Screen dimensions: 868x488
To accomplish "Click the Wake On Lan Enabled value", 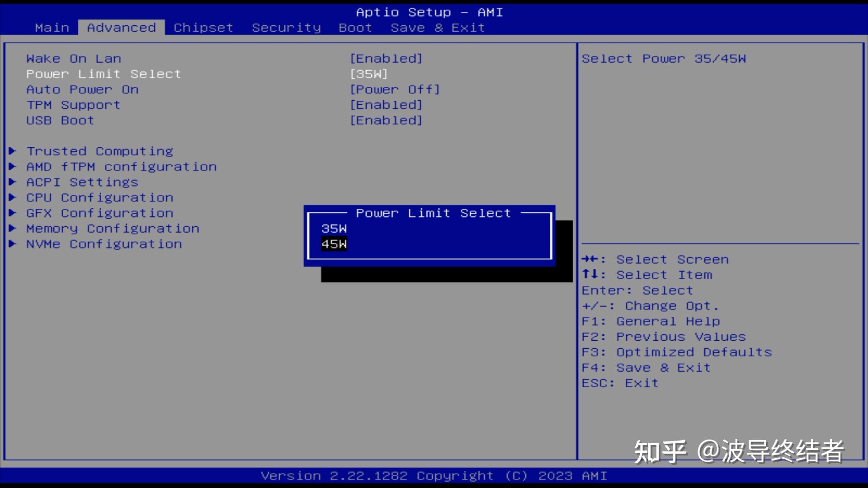I will click(386, 58).
